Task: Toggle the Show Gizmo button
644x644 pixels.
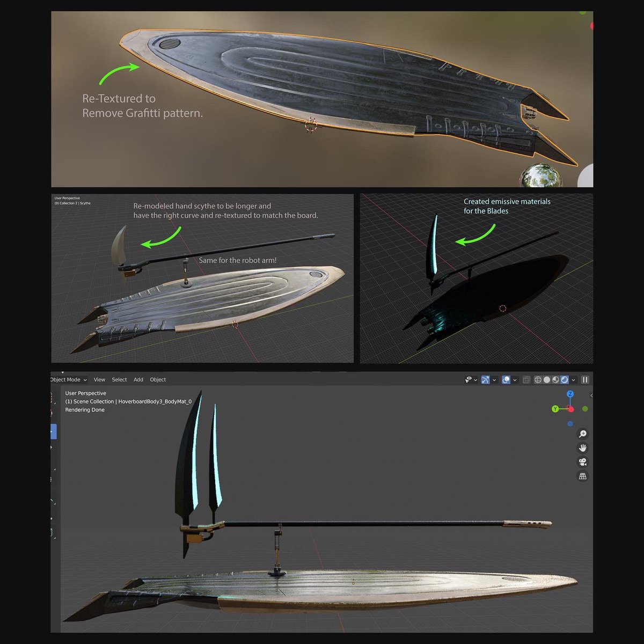Action: point(485,379)
